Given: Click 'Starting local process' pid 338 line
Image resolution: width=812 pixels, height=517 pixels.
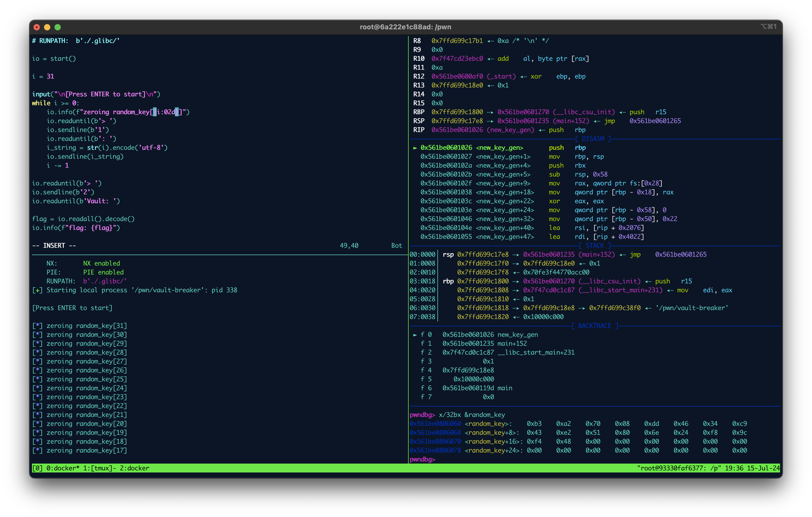Looking at the screenshot, I should 135,290.
